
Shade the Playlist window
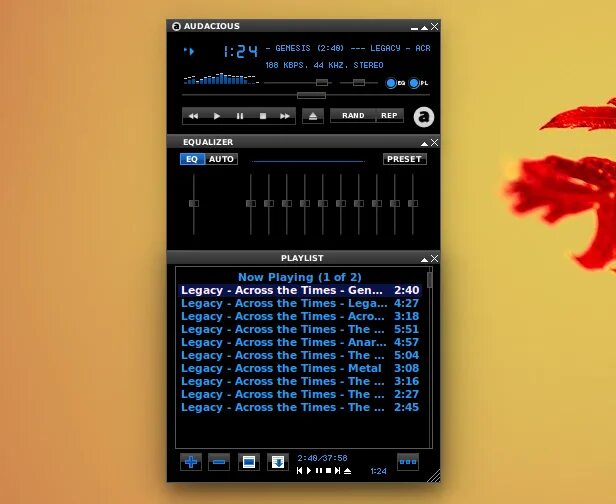(x=424, y=259)
